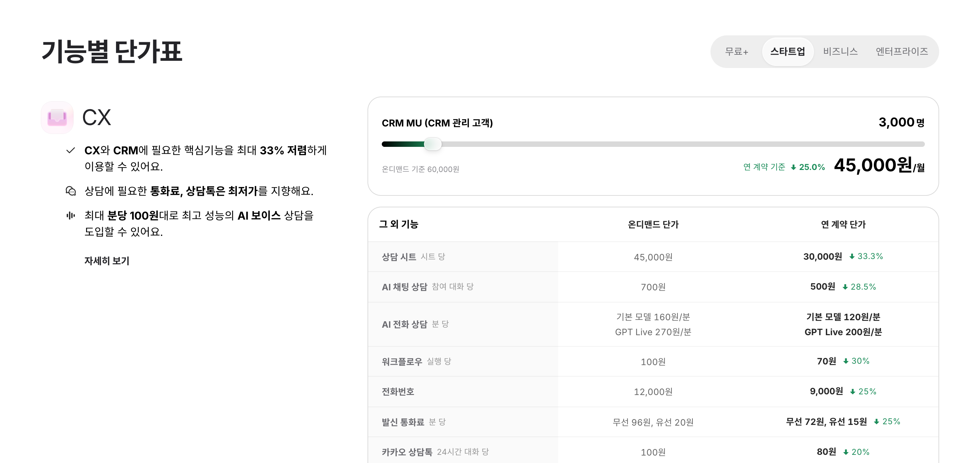Click the 기능별 단가표 heading

point(112,51)
